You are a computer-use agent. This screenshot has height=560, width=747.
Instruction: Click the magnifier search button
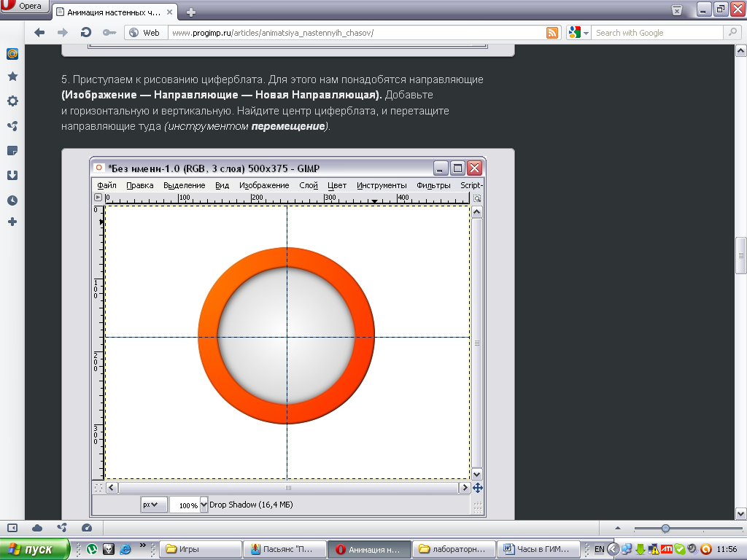click(x=732, y=32)
